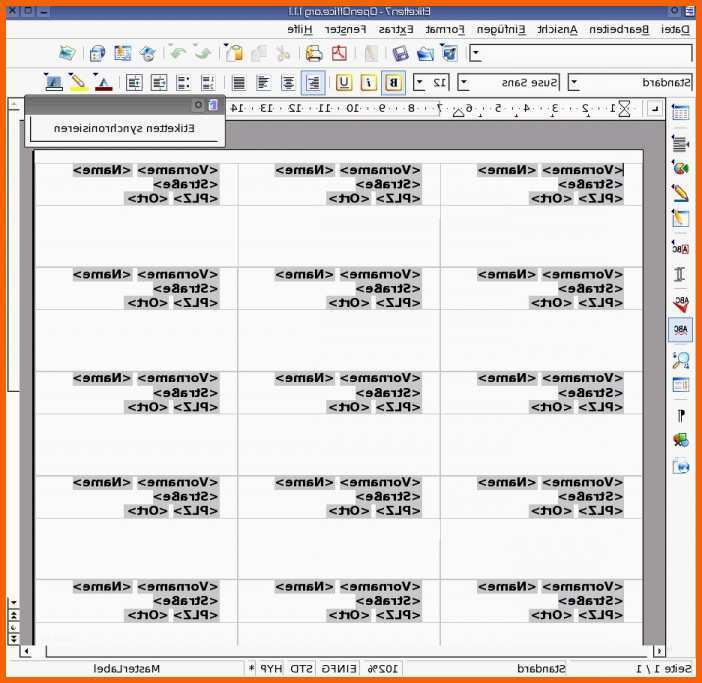Click the paste clipboard icon
The image size is (702, 683).
(x=234, y=53)
